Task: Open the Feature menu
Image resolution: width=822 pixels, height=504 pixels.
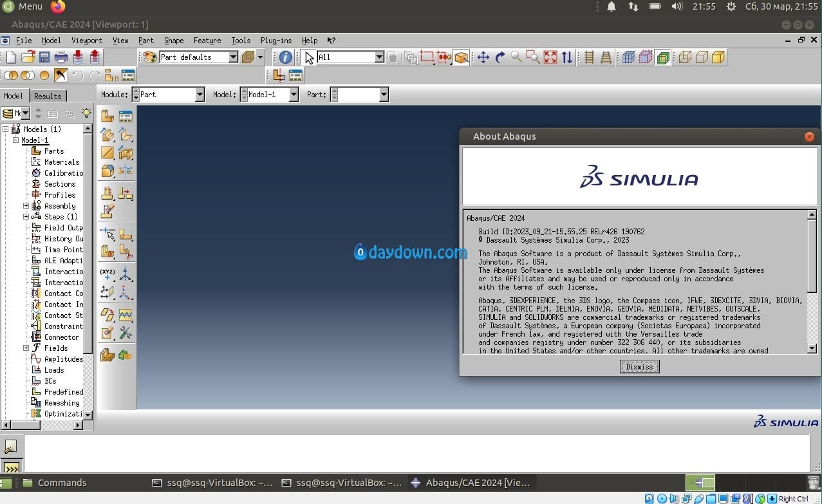Action: point(207,40)
